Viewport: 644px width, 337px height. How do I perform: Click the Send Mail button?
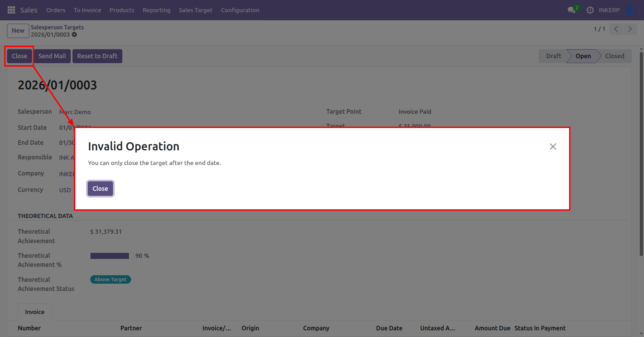point(52,56)
